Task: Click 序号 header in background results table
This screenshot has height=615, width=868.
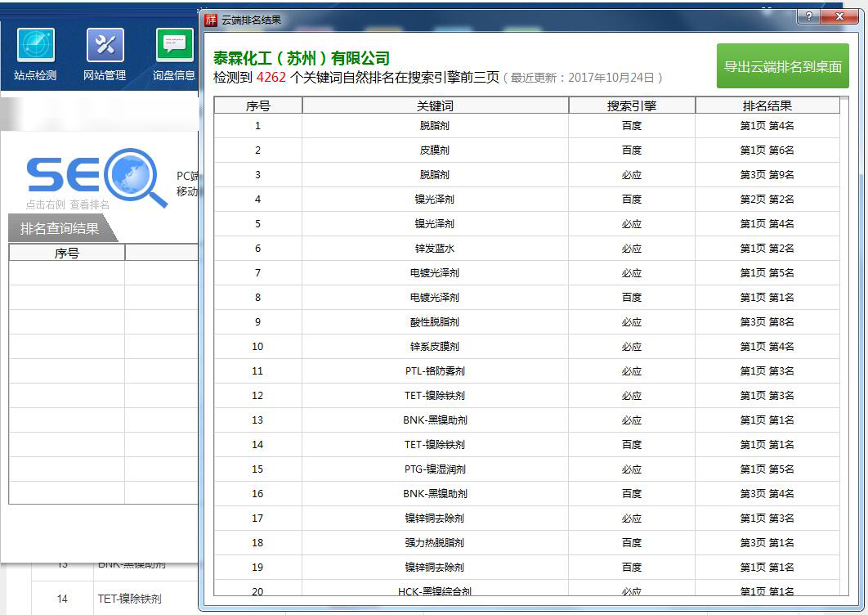Action: coord(66,254)
